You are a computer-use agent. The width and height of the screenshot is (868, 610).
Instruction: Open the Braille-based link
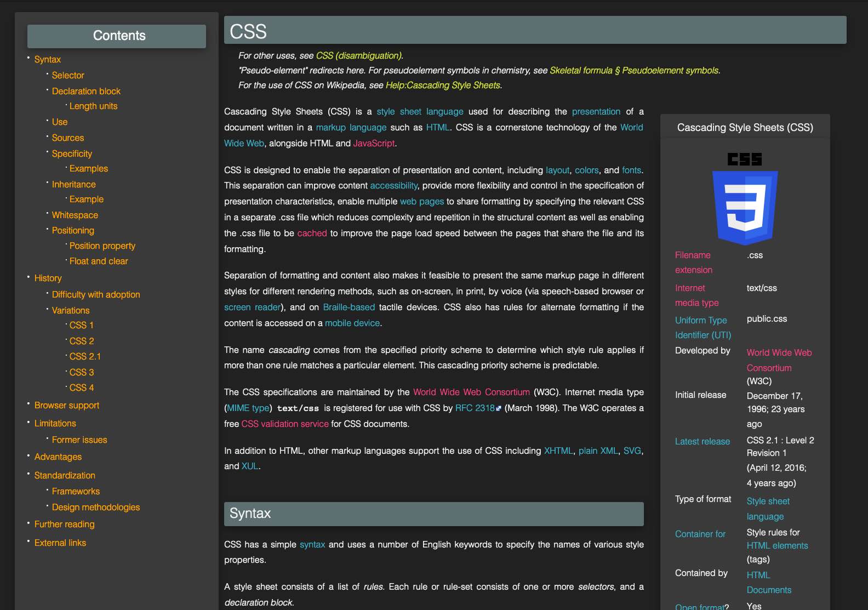coord(349,307)
